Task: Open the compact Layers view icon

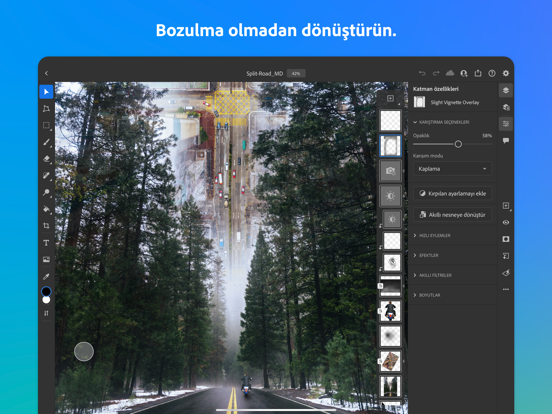Action: tap(506, 90)
